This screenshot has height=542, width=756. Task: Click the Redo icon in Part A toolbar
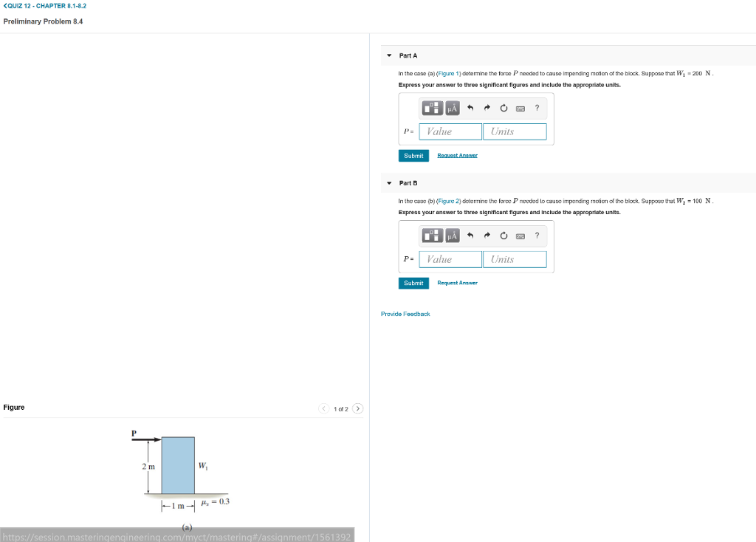(487, 108)
